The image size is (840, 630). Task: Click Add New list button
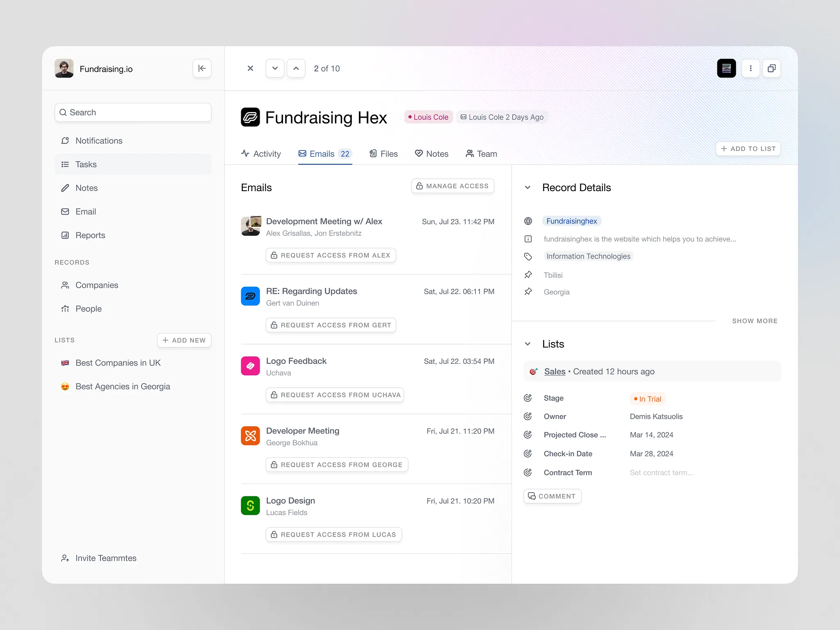[184, 340]
